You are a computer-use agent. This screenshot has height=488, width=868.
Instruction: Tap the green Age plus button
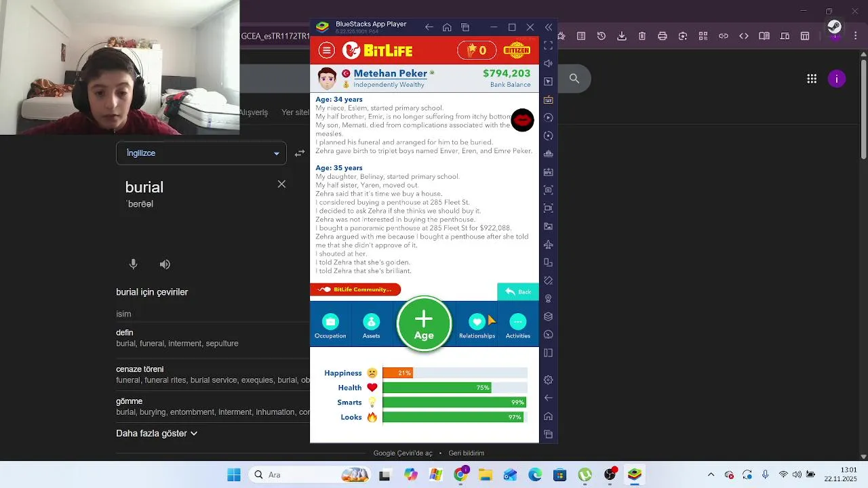(424, 324)
